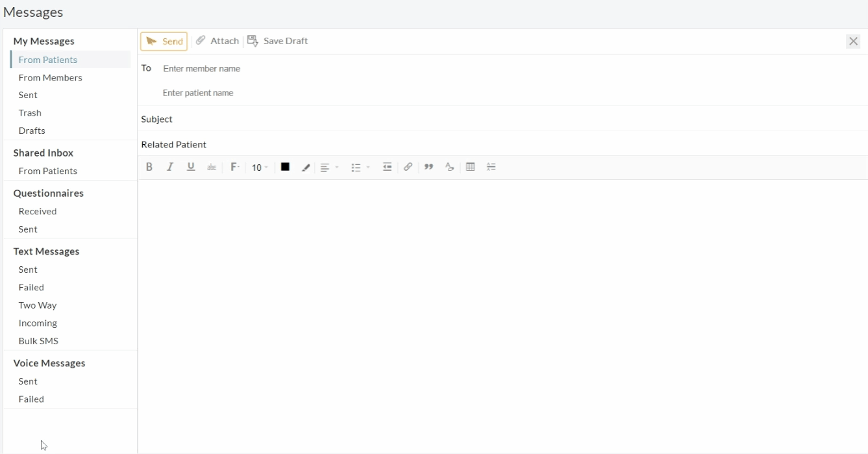Decrease indent of the paragraph
Screen dimensions: 868x454
coord(387,167)
